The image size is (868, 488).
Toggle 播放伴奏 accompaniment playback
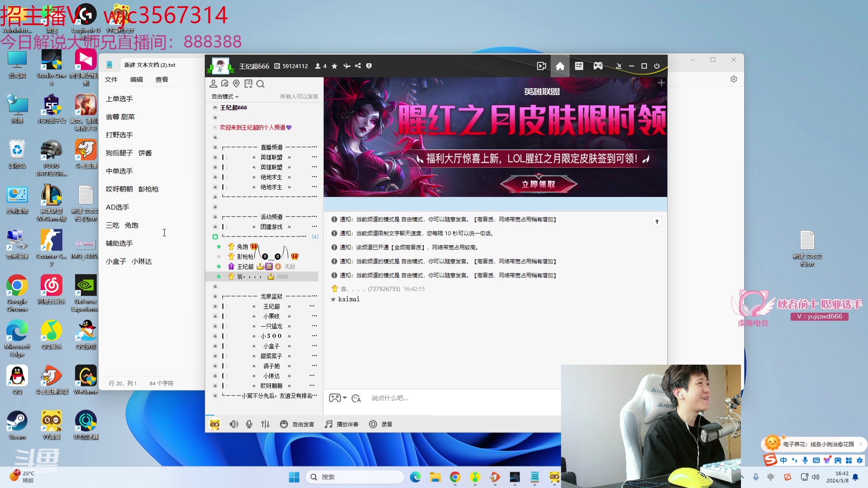[x=342, y=424]
